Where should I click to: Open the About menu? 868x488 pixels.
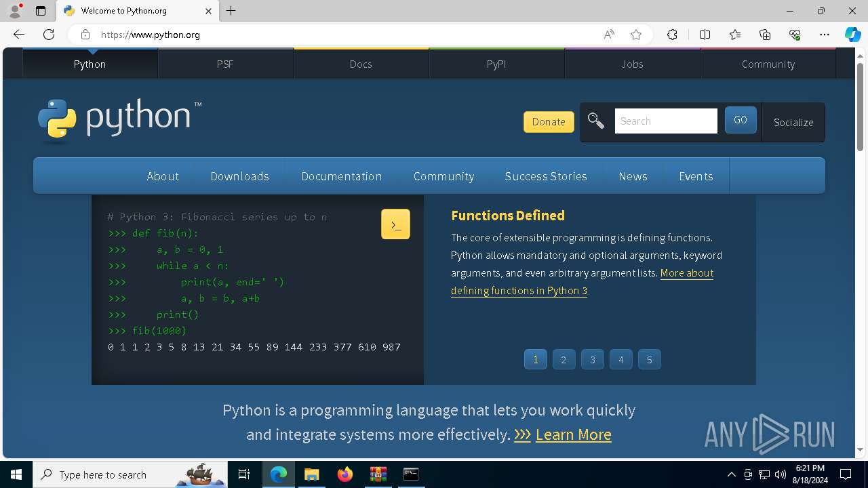163,176
